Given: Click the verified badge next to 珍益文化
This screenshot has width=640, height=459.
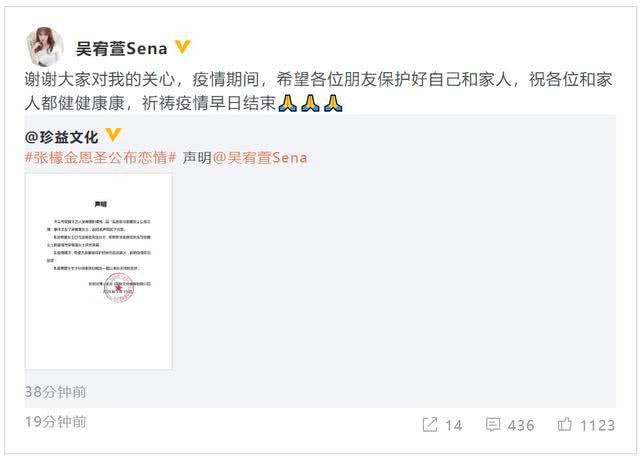Looking at the screenshot, I should coord(113,135).
